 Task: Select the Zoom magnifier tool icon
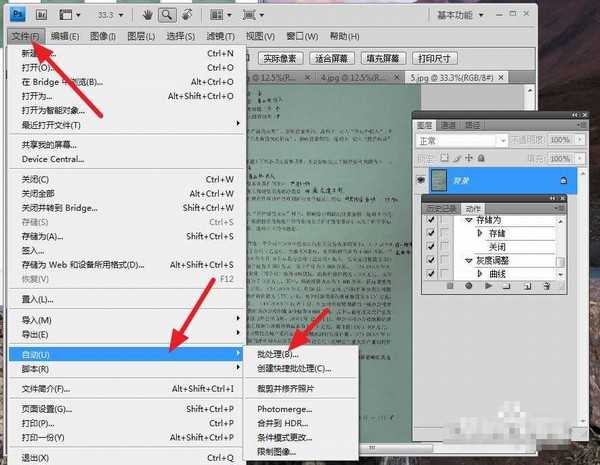pyautogui.click(x=167, y=15)
